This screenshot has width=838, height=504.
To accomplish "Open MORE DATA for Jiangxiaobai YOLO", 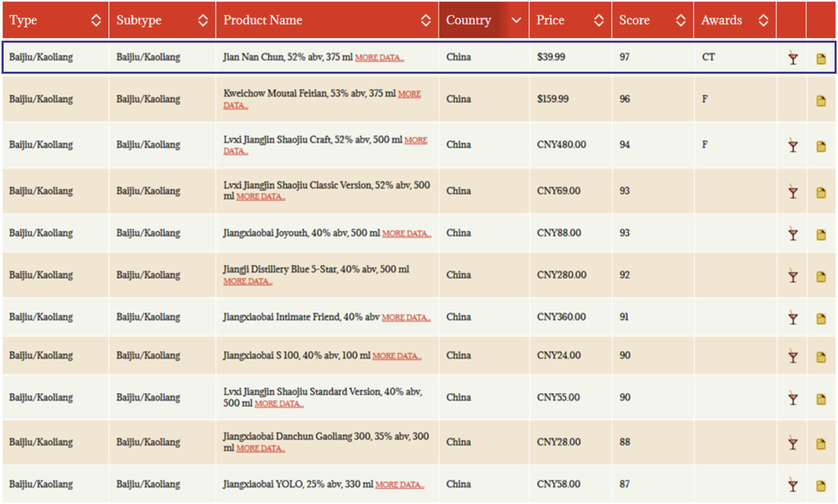I will (x=400, y=485).
